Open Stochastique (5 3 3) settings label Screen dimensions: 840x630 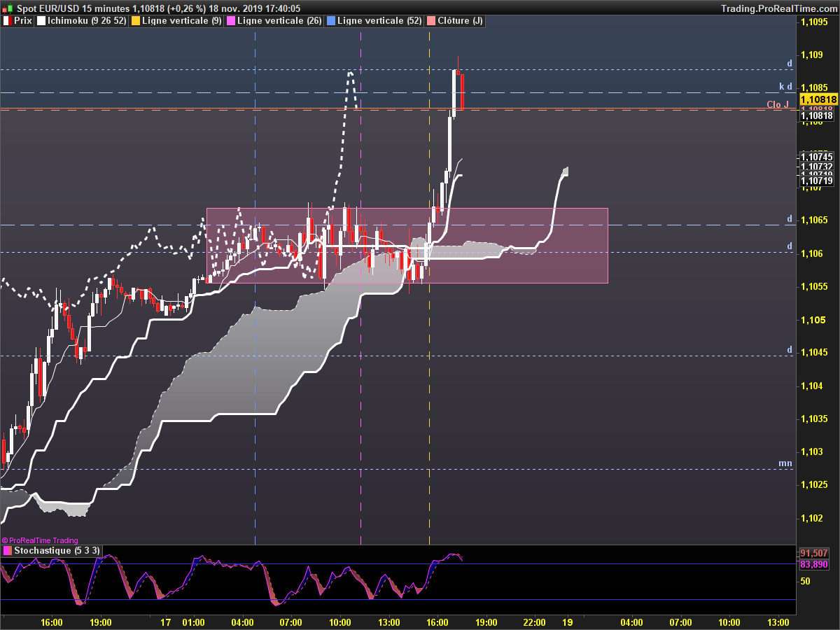[x=57, y=551]
